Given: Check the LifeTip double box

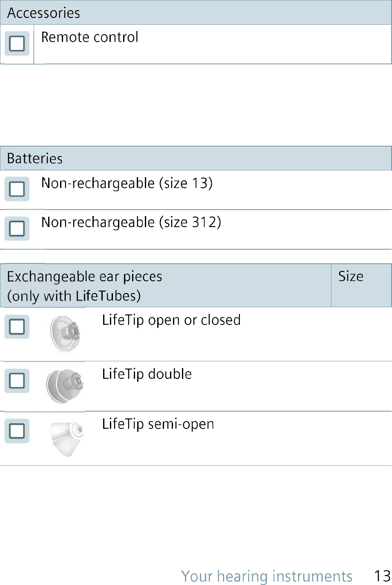Looking at the screenshot, I should pos(17,381).
